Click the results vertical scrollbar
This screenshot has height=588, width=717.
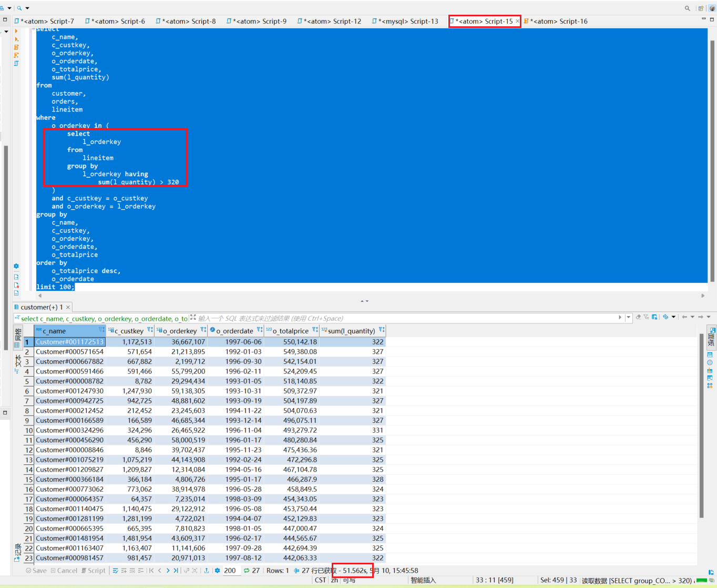[702, 426]
